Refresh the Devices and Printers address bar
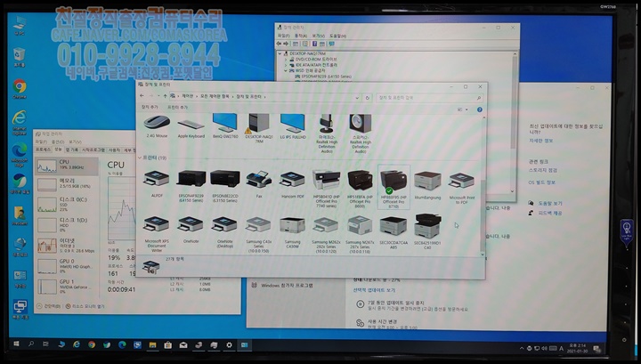Viewport: 641px width, 364px height. (x=367, y=98)
